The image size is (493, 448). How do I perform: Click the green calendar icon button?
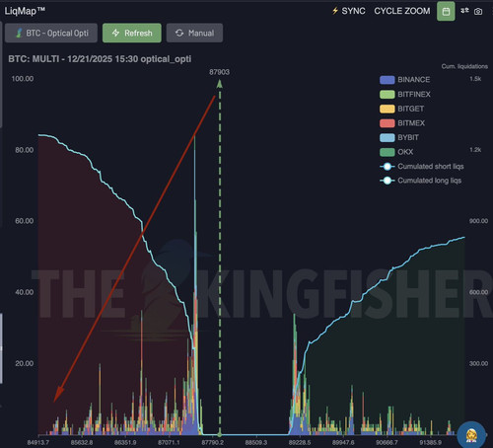pos(446,11)
